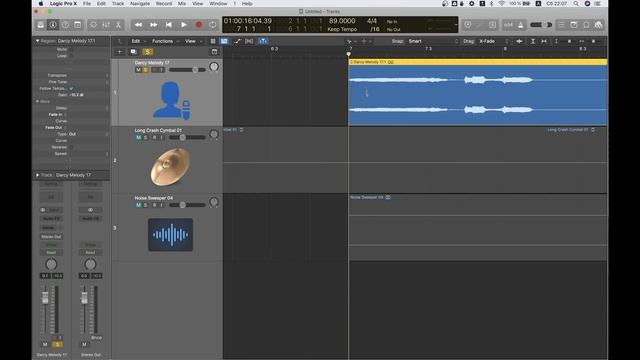Unmute the Noise Sweeper 04 track

138,205
